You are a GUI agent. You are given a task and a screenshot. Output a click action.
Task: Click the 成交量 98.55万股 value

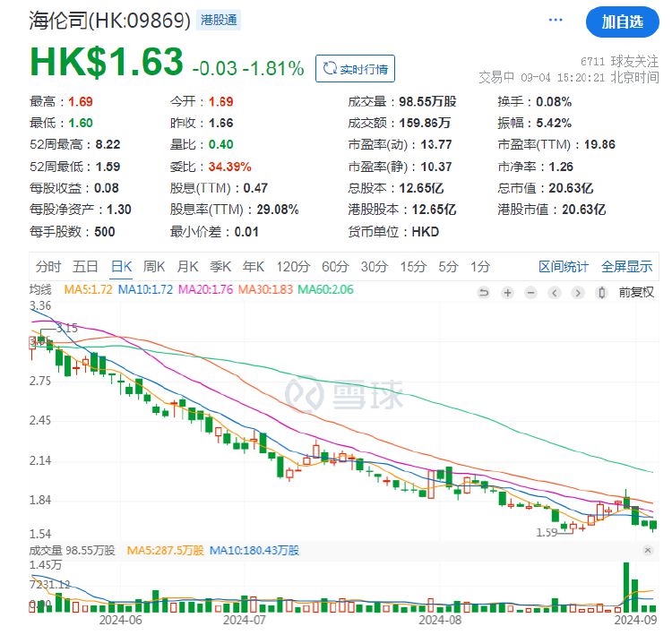[427, 101]
